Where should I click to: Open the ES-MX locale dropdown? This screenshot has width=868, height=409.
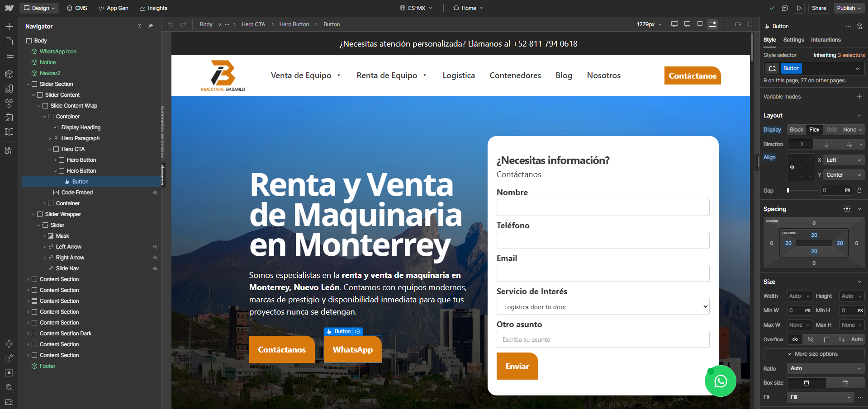(x=416, y=8)
